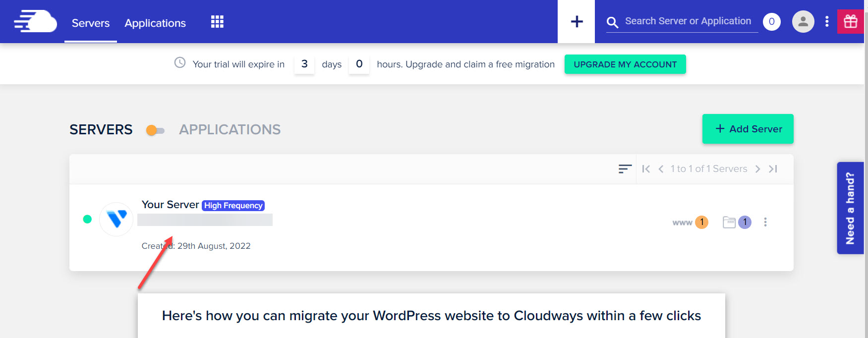Click the www applications count icon

pos(690,223)
